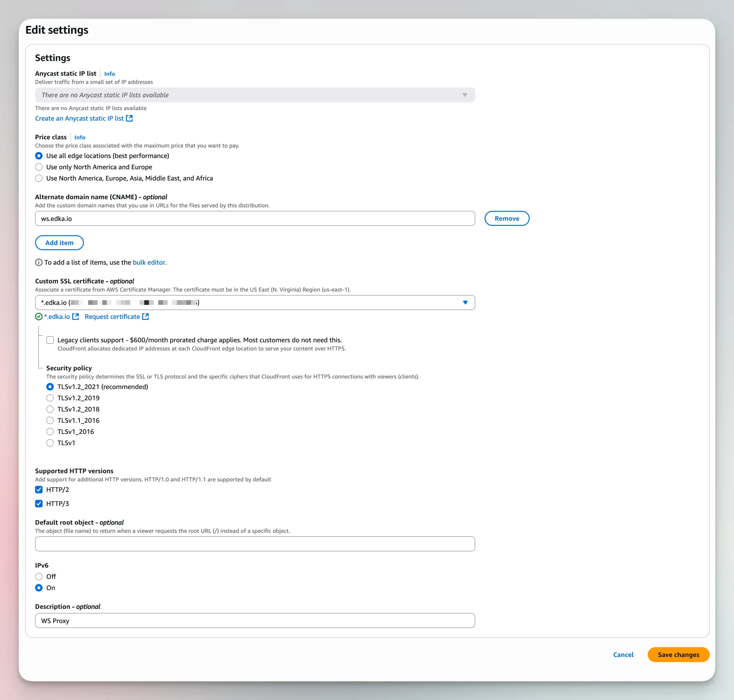Open Info link for Anycast static IP list

tap(109, 74)
